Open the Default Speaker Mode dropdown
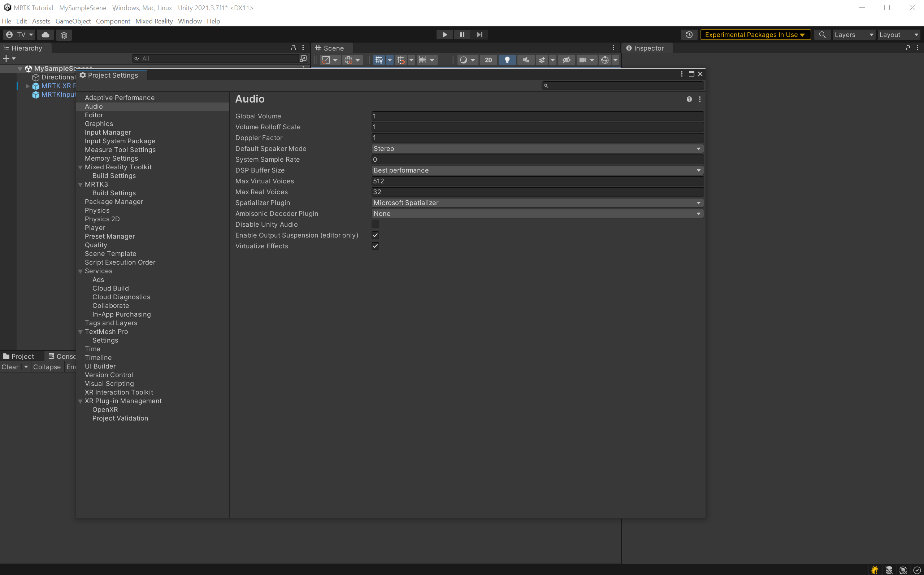This screenshot has height=575, width=924. (x=537, y=149)
